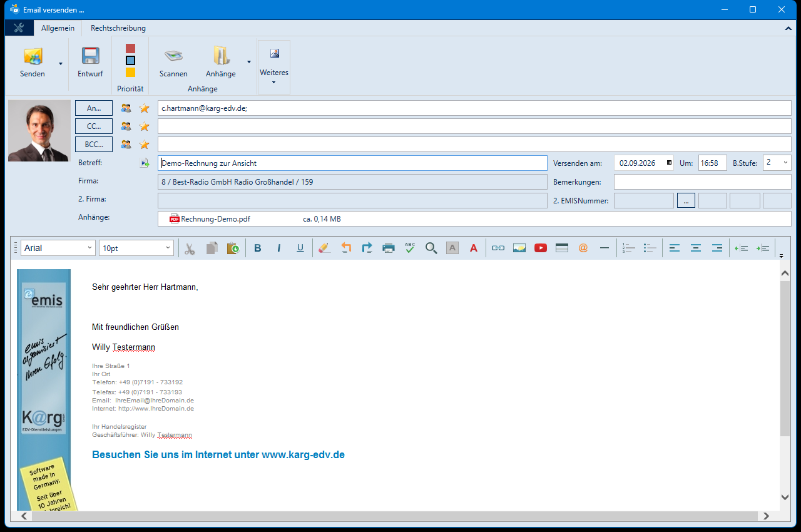Click the BCC address field
Screen dimensions: 801x532
point(474,145)
